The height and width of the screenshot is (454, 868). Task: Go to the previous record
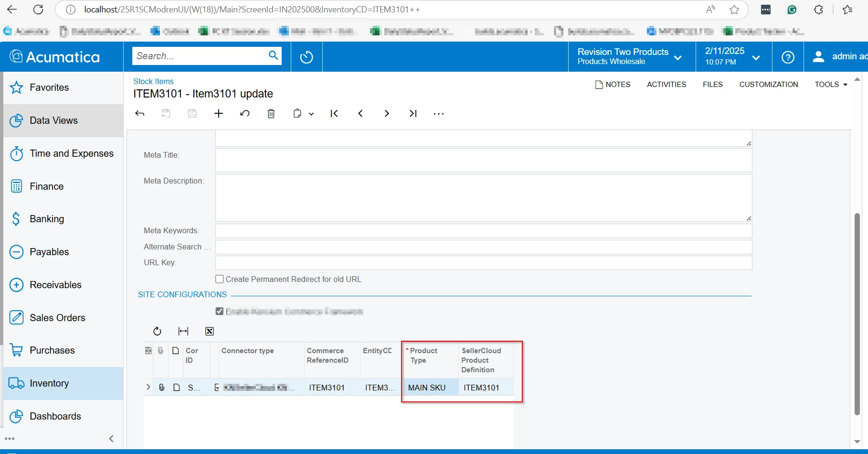click(360, 113)
